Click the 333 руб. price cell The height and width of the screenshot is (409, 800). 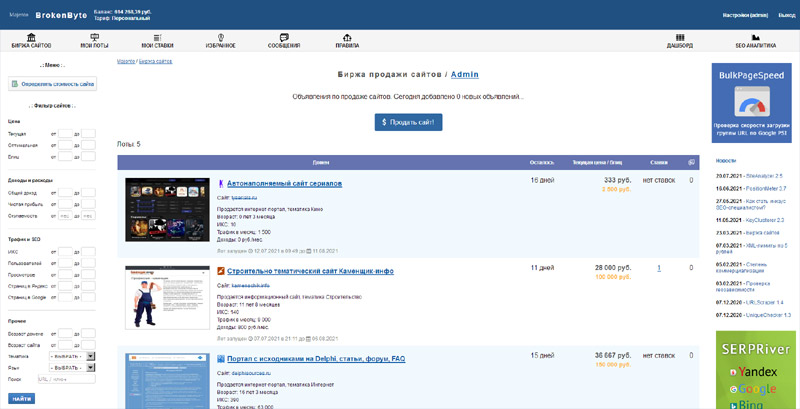pyautogui.click(x=617, y=180)
